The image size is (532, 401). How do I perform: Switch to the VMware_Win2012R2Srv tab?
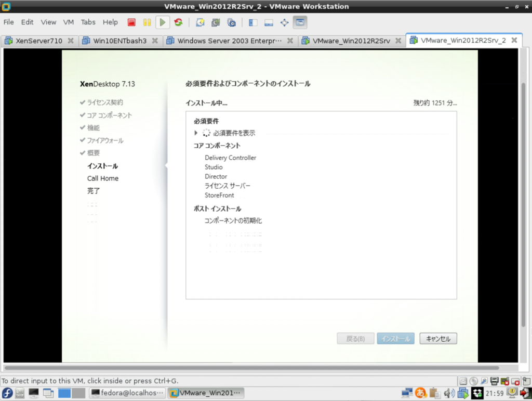click(351, 41)
